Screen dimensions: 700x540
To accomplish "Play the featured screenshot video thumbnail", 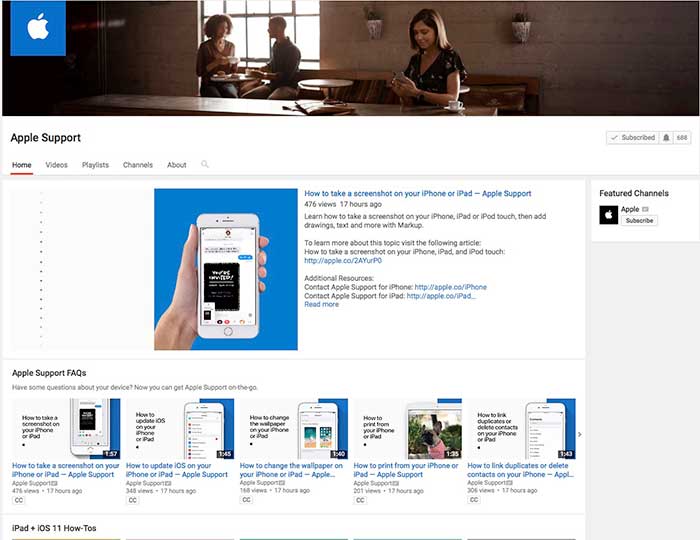I will click(225, 269).
